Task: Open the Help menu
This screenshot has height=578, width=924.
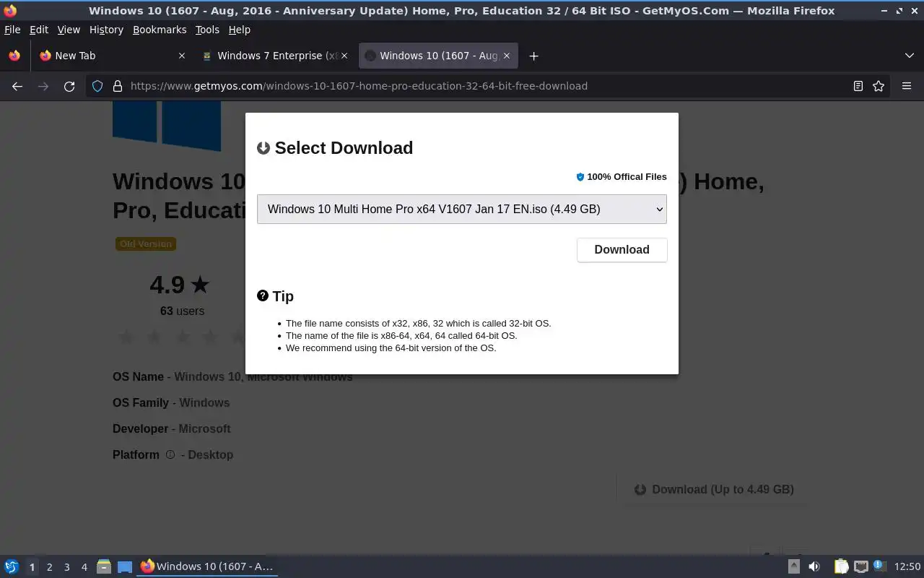Action: [x=239, y=30]
